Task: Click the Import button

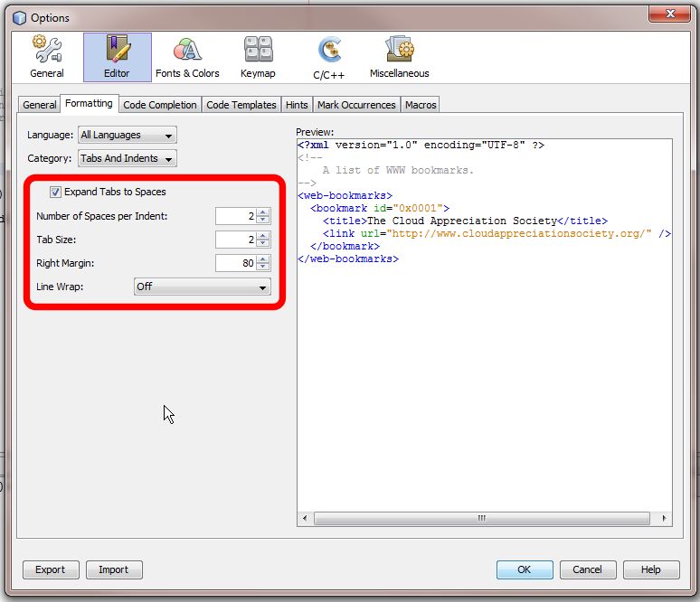Action: pos(114,569)
